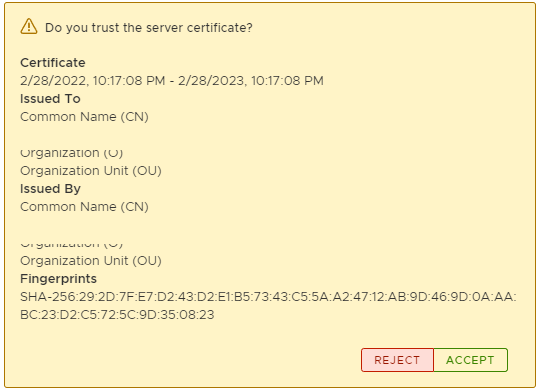The image size is (538, 390).
Task: Click the certificate validity date range
Action: point(172,81)
